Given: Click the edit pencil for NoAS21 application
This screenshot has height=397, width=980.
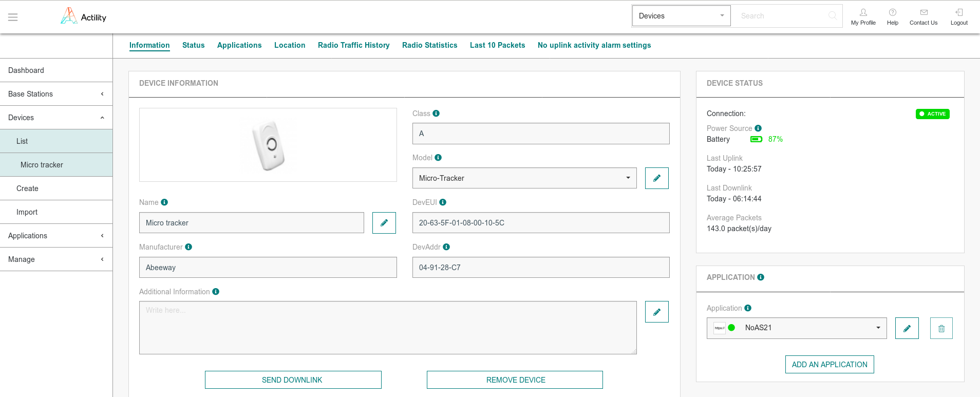Looking at the screenshot, I should tap(907, 328).
